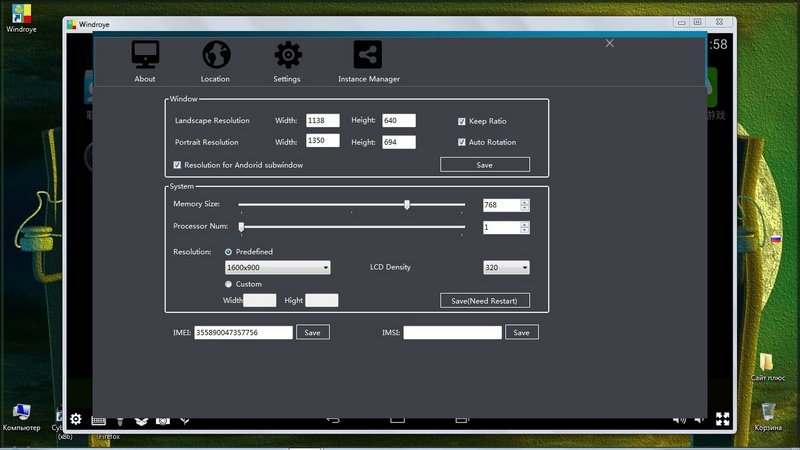The width and height of the screenshot is (800, 450).
Task: Click the Landscape Width field showing 1138
Action: (x=322, y=120)
